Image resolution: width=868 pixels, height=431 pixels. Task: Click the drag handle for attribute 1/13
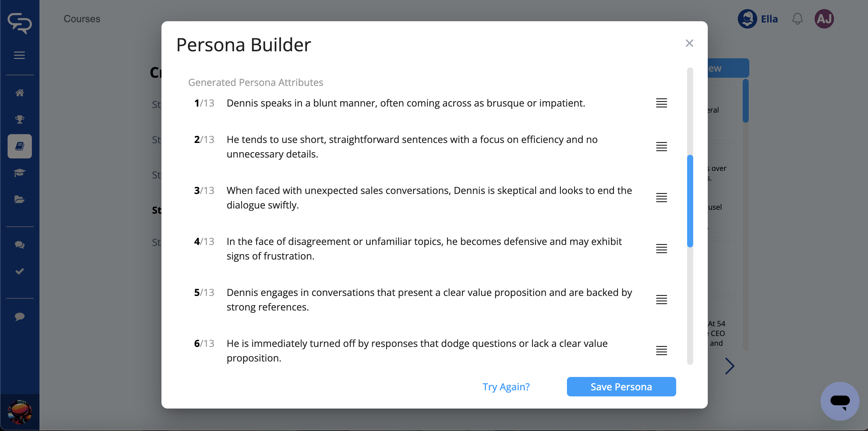[661, 103]
